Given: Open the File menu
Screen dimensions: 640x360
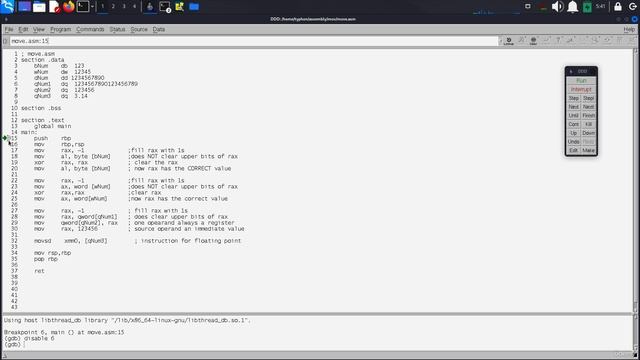Looking at the screenshot, I should coord(9,29).
